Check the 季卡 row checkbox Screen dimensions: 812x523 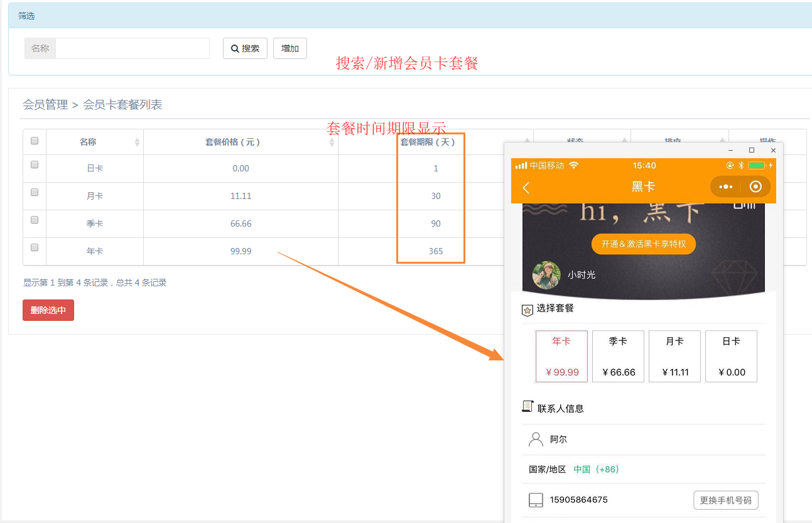pyautogui.click(x=35, y=220)
